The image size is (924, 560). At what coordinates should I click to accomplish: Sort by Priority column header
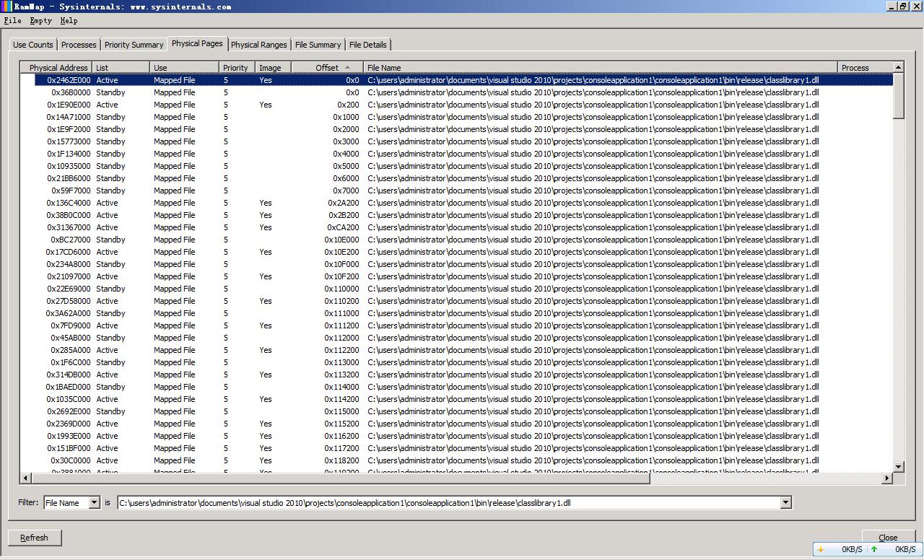click(x=237, y=68)
